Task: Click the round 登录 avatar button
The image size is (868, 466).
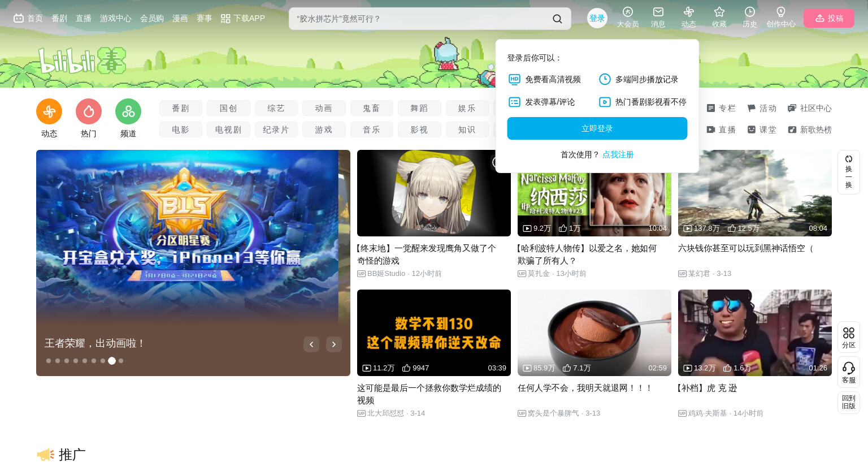Action: [597, 18]
